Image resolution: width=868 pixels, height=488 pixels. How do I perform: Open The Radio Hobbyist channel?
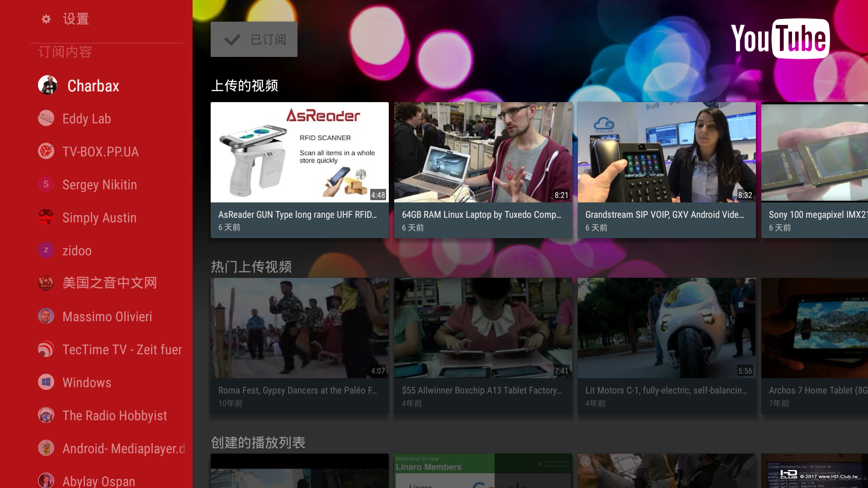[114, 415]
